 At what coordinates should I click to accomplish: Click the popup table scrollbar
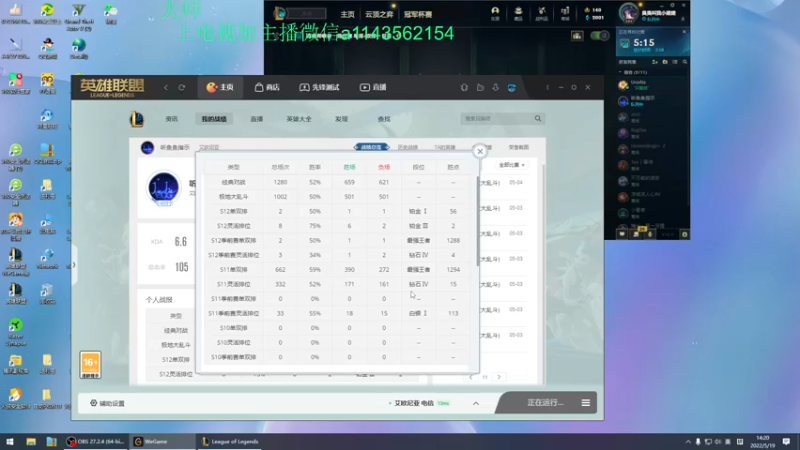coord(478,221)
